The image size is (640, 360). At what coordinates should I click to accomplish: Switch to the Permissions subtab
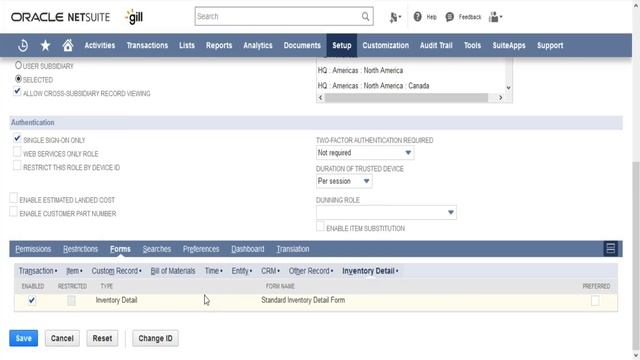point(33,249)
